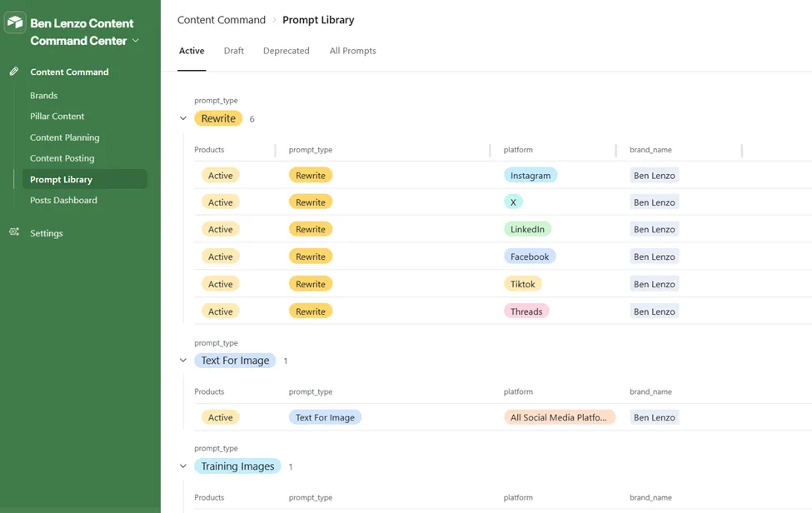Click the Ben Lenzo app logo icon
The height and width of the screenshot is (513, 812).
point(15,22)
